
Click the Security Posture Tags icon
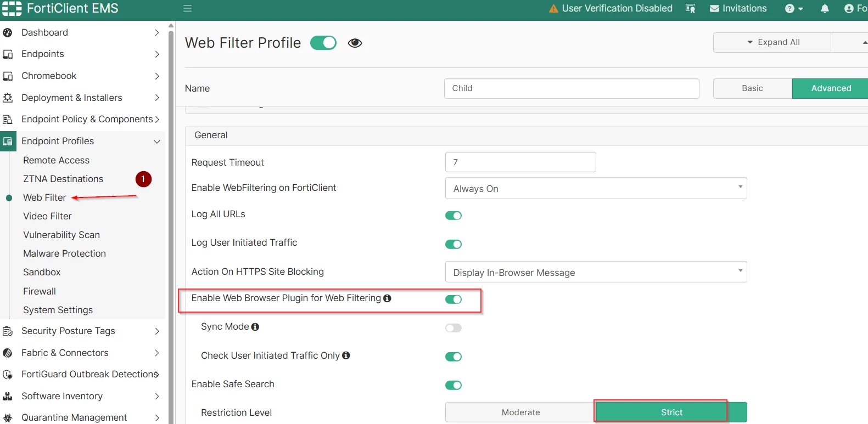point(8,331)
